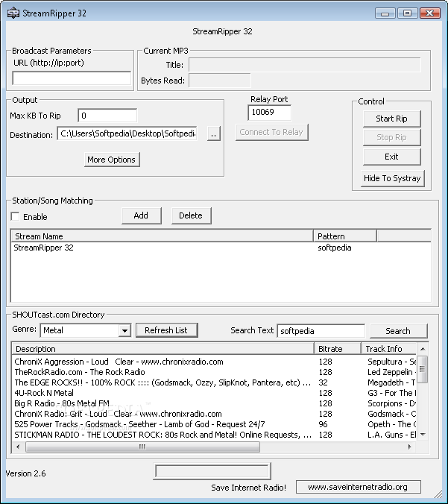Click Sepultura track info cell

coord(392,362)
